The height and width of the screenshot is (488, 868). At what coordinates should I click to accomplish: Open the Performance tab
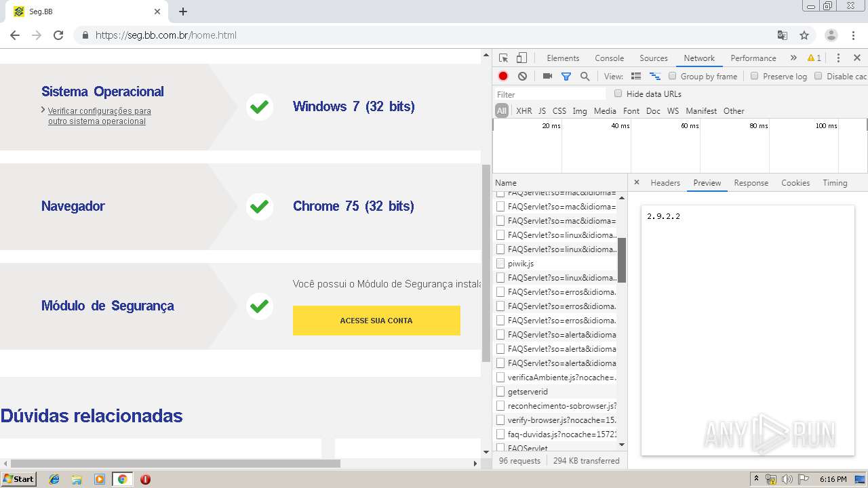tap(753, 58)
